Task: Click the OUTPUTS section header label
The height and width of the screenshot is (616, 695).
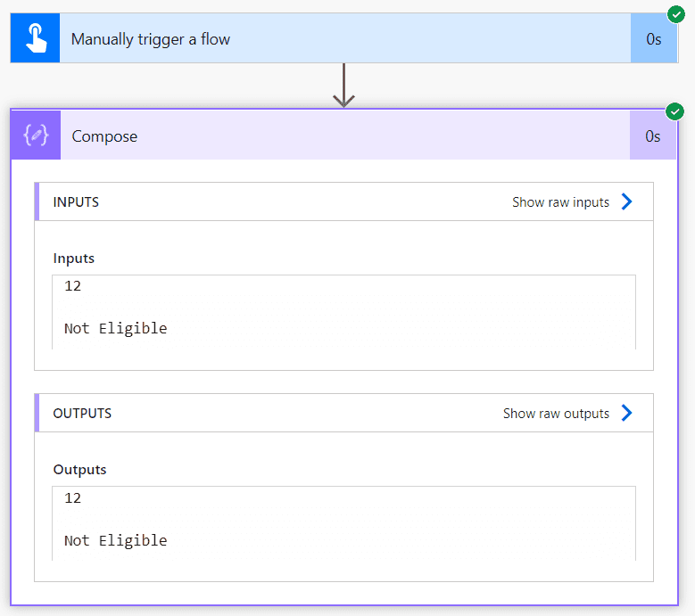Action: click(82, 413)
